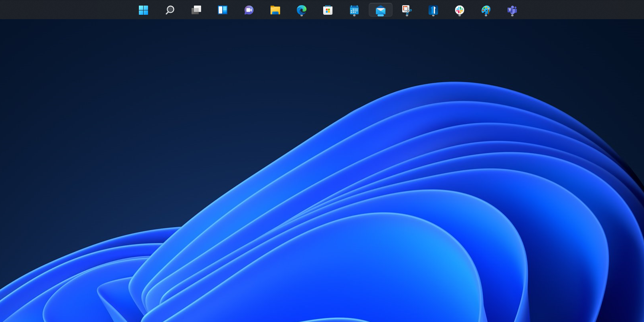The image size is (644, 322).
Task: Launch Microsoft Edge browser
Action: (301, 10)
